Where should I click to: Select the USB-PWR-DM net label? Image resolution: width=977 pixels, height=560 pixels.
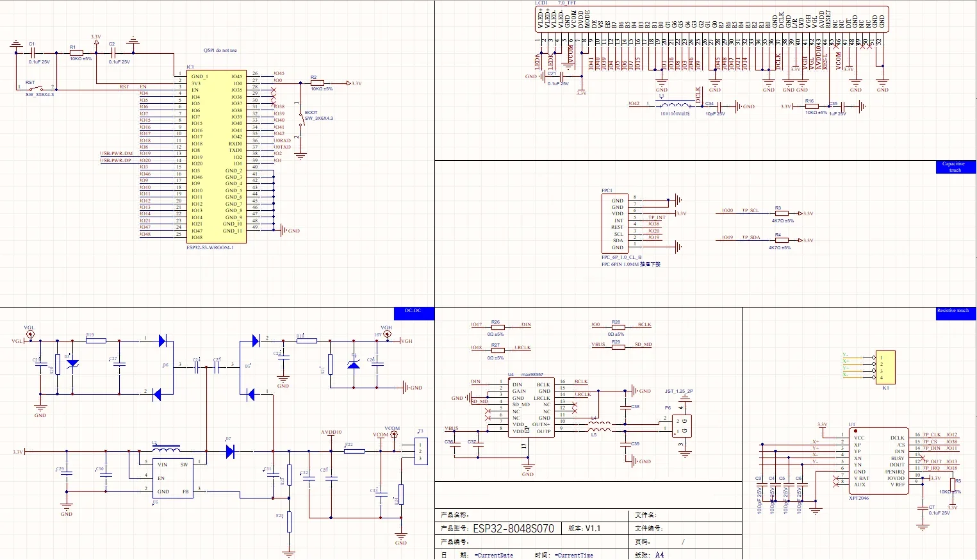point(116,154)
